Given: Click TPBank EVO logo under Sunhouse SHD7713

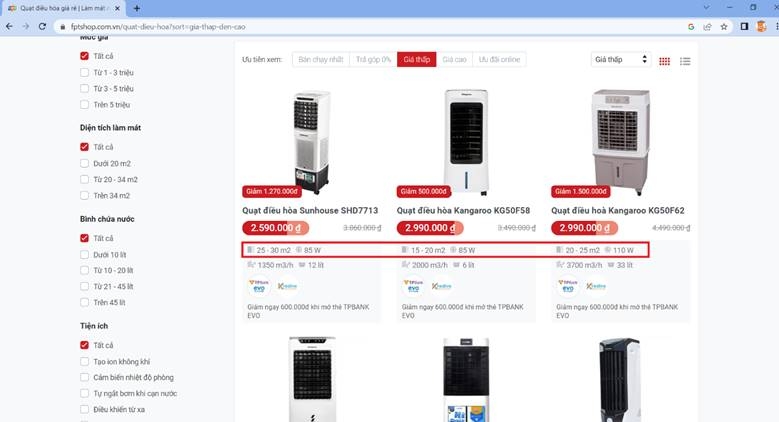Looking at the screenshot, I should coord(259,286).
